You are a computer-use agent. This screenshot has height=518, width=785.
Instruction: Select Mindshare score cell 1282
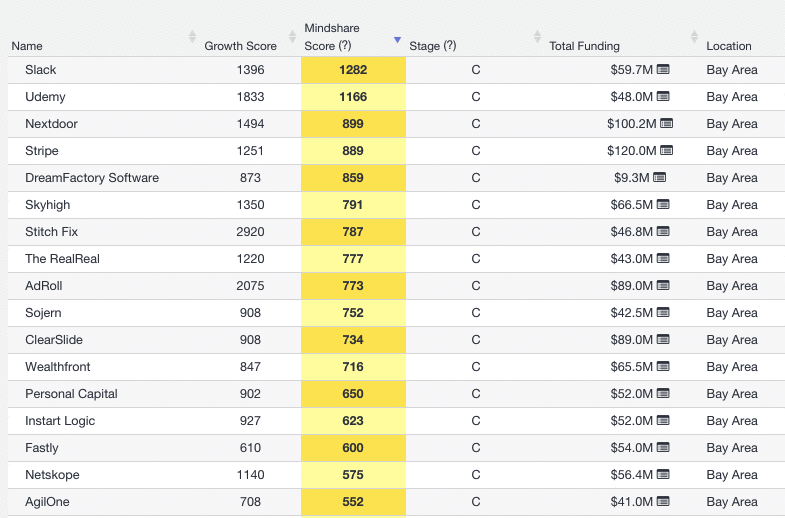(353, 70)
